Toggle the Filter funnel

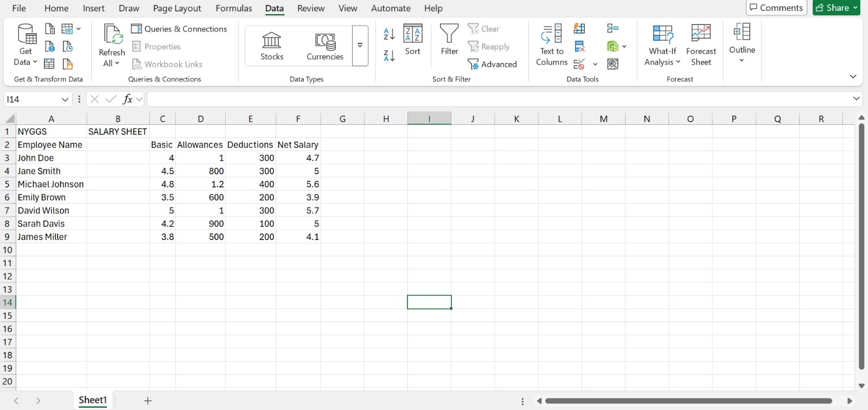coord(449,40)
